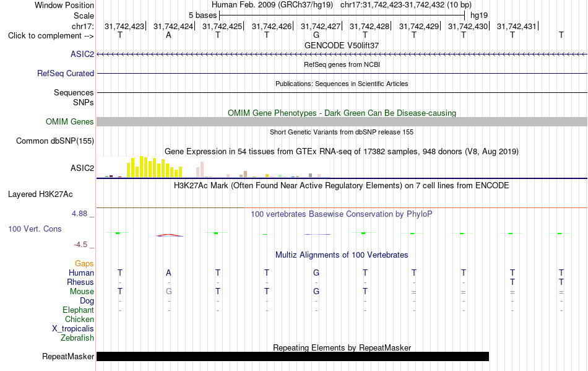The image size is (588, 371).
Task: Click the G base in the complement row
Action: (316, 35)
